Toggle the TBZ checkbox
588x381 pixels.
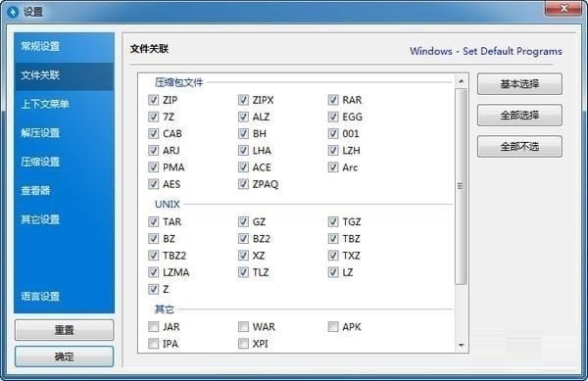[333, 239]
